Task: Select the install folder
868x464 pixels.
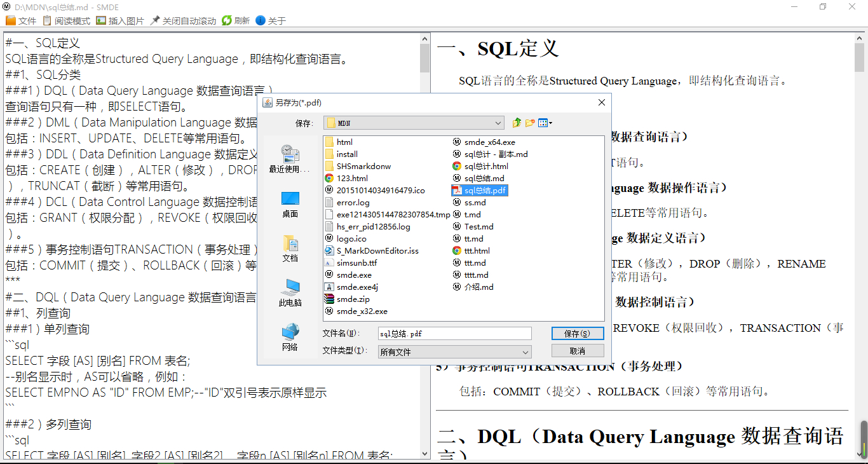Action: (x=341, y=154)
